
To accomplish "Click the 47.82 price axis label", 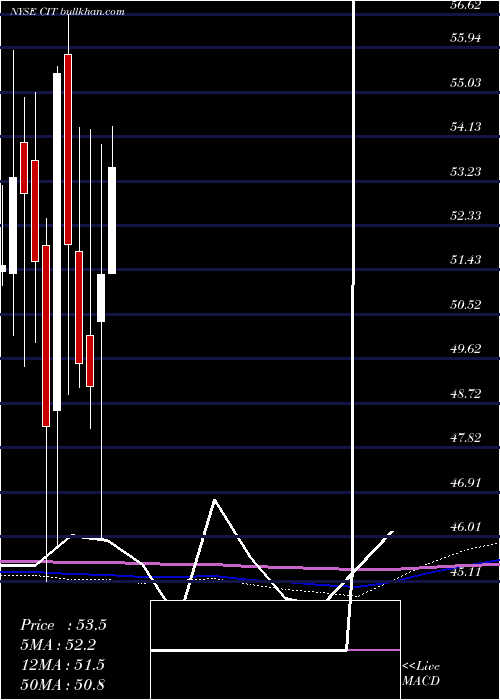I will (x=465, y=438).
